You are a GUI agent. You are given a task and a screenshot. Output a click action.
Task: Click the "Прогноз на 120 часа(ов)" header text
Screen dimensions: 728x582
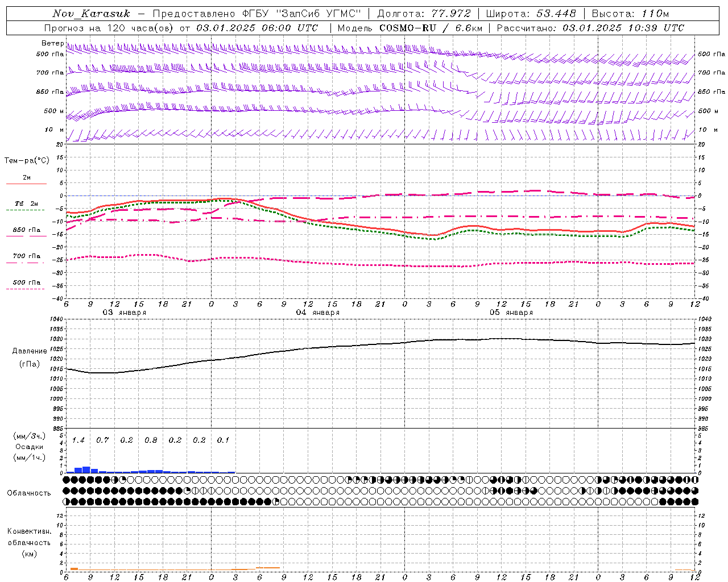pos(110,28)
